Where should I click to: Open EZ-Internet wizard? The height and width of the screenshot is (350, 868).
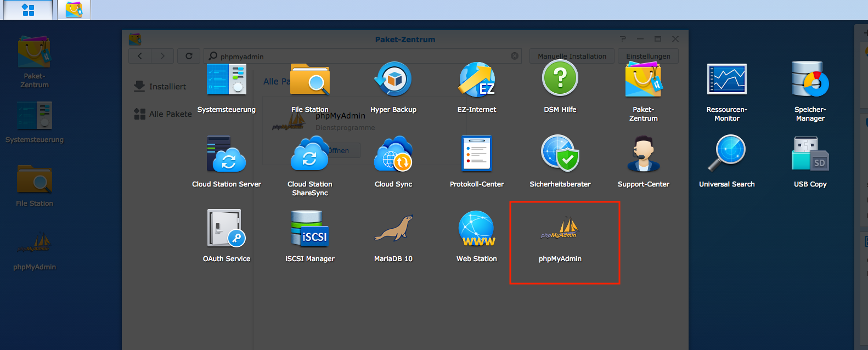476,80
